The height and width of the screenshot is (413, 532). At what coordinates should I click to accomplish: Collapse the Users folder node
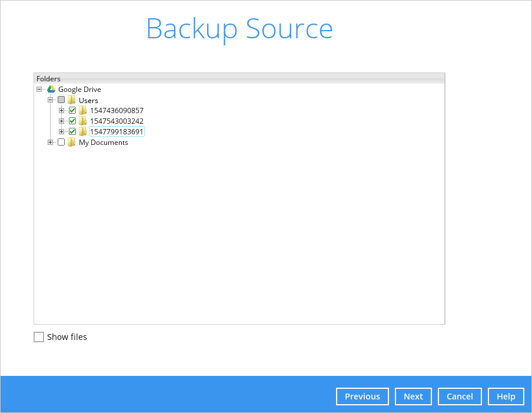50,100
